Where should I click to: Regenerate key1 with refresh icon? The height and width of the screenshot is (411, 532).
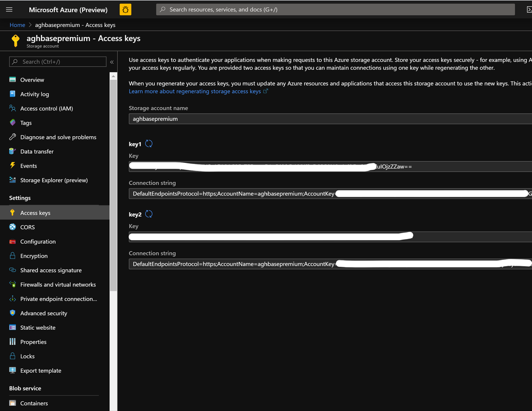coord(149,144)
